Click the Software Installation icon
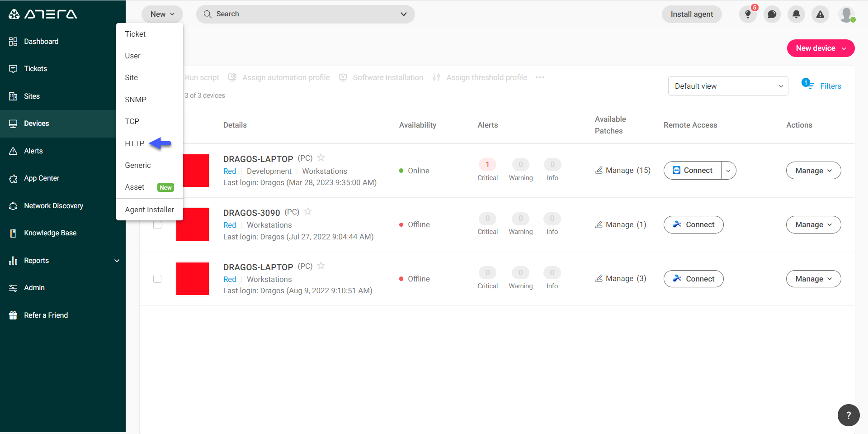Viewport: 868px width, 434px height. (343, 77)
